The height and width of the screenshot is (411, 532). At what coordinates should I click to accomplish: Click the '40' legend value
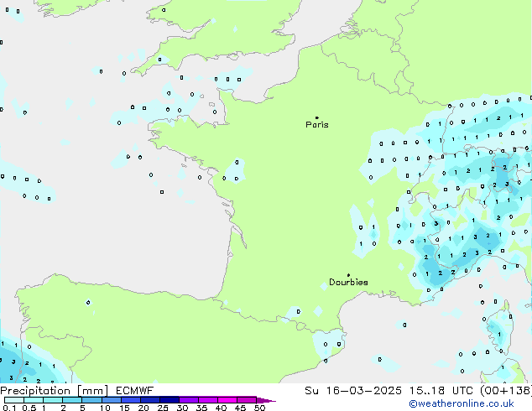pos(221,408)
